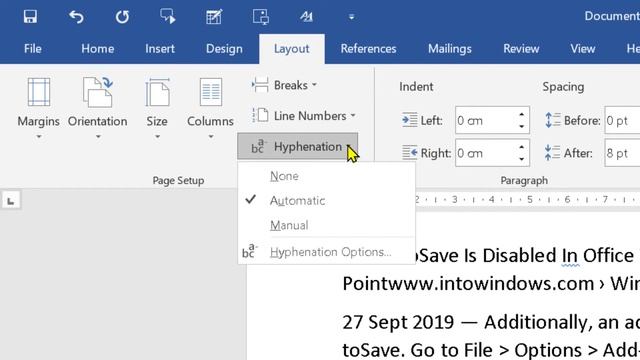Click the Hyphenation Options bc icon

(250, 251)
